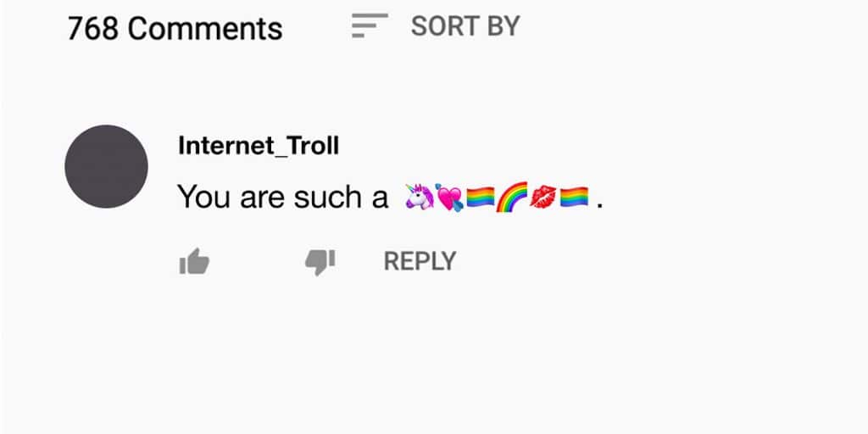
Task: Click the sort lines icon
Action: coord(370,25)
